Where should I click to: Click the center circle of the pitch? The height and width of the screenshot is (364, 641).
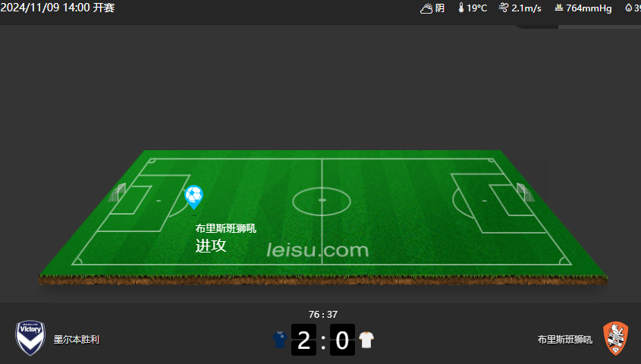322,201
